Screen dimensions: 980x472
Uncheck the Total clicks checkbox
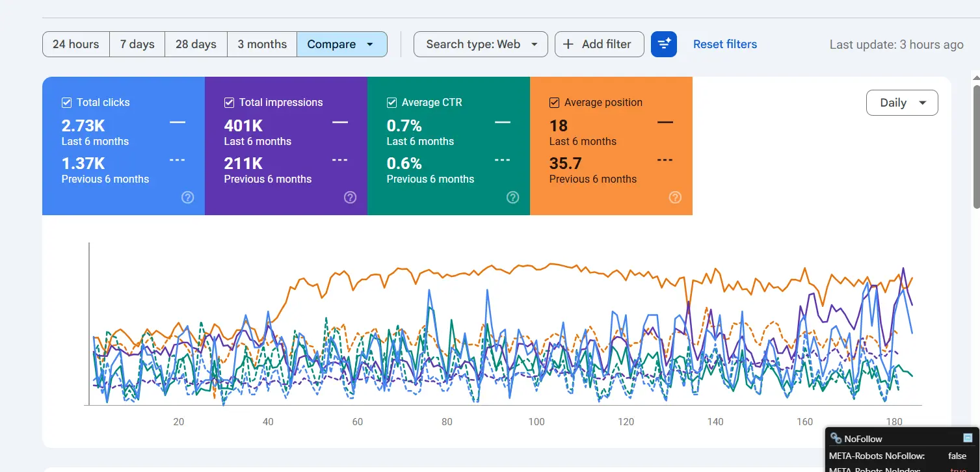point(66,102)
